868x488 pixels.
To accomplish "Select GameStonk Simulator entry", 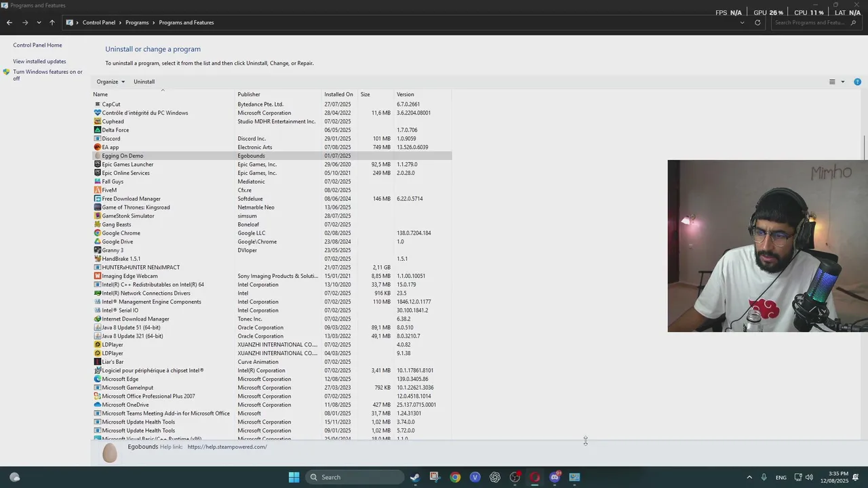I will 128,216.
